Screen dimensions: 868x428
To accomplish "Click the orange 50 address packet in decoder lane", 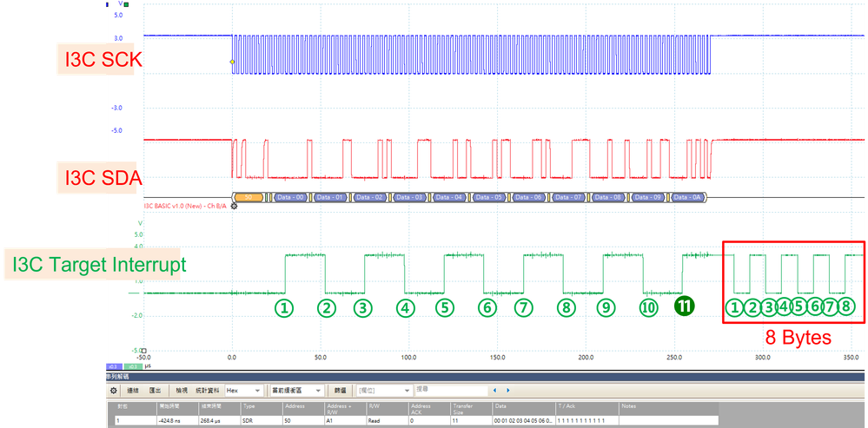I will coord(248,197).
